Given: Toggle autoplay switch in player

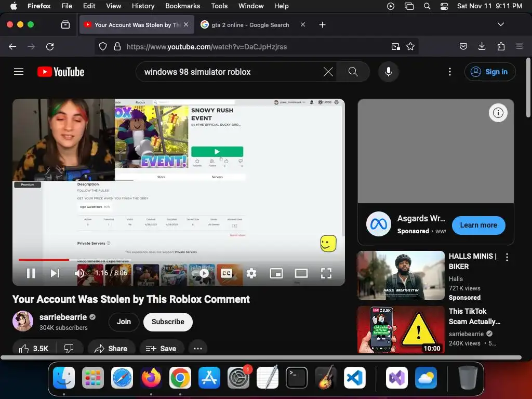Looking at the screenshot, I should 203,273.
